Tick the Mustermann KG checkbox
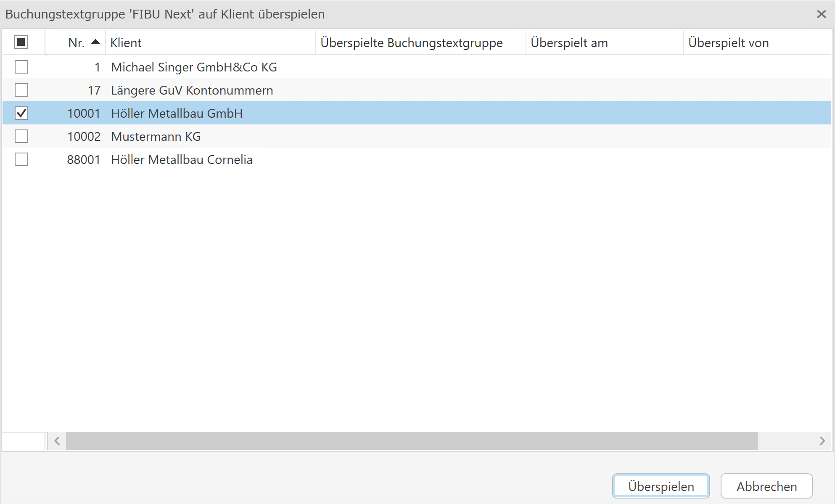The width and height of the screenshot is (835, 504). pyautogui.click(x=21, y=136)
